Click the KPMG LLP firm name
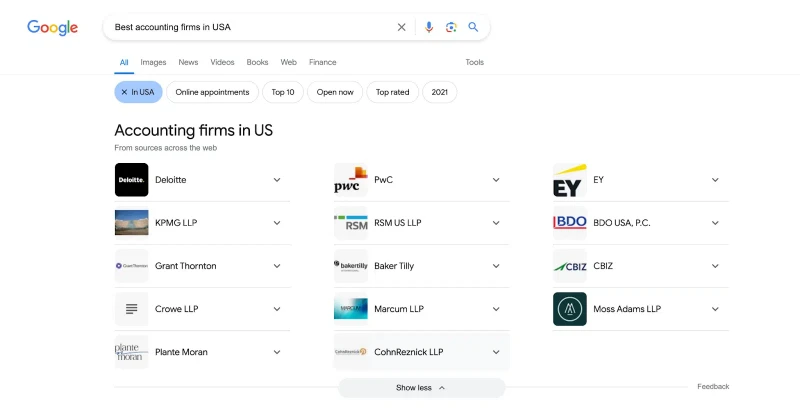 click(176, 223)
